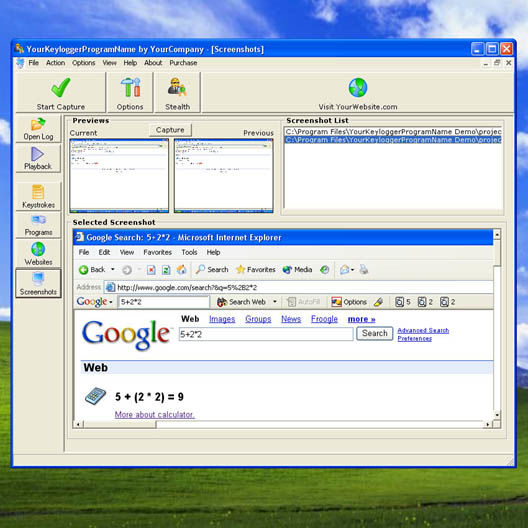The image size is (528, 528).
Task: Open More about calculator link
Action: click(155, 415)
